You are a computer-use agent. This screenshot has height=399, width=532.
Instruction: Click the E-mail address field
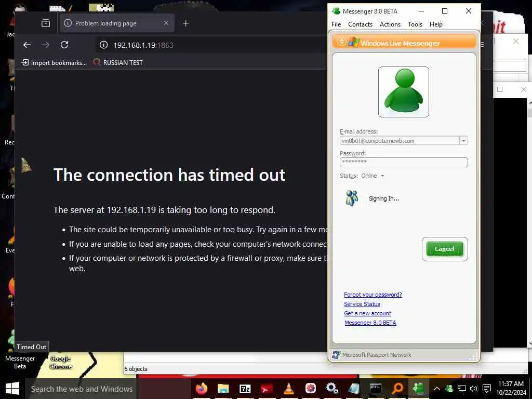click(400, 140)
